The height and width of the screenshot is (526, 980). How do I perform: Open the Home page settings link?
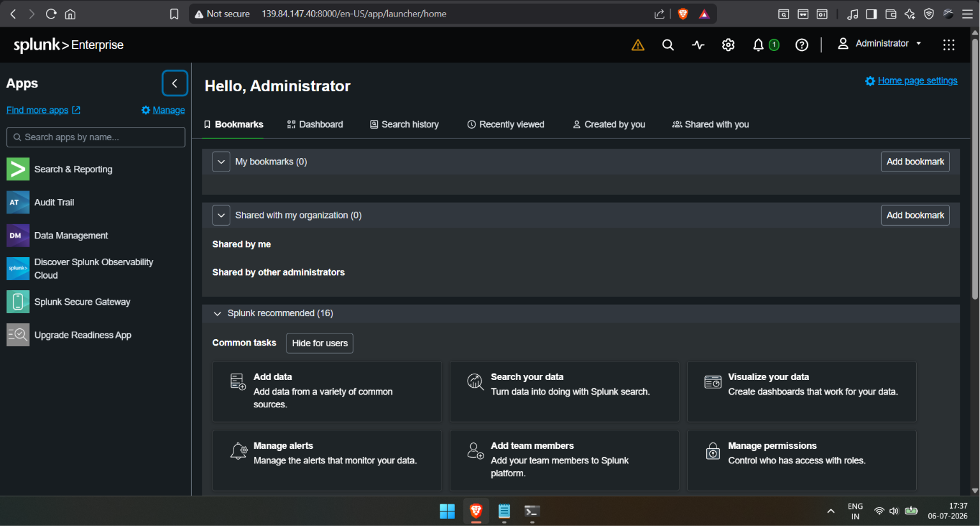click(x=911, y=81)
